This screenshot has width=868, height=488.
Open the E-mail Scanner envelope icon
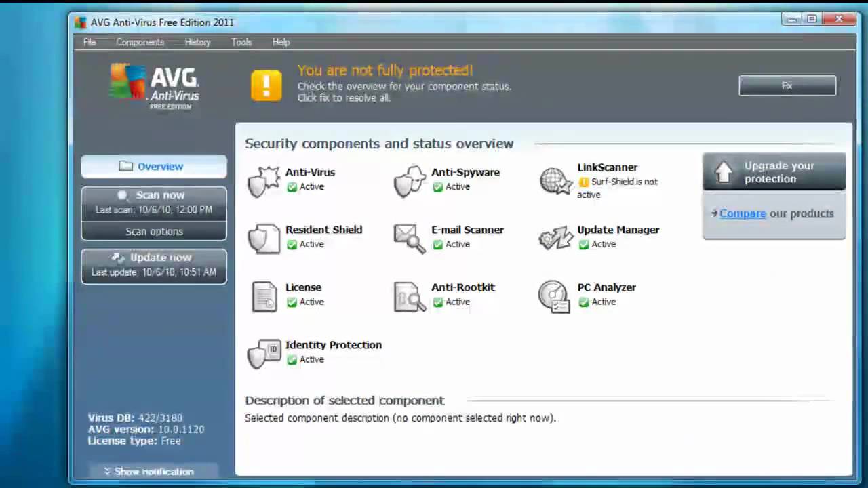410,239
